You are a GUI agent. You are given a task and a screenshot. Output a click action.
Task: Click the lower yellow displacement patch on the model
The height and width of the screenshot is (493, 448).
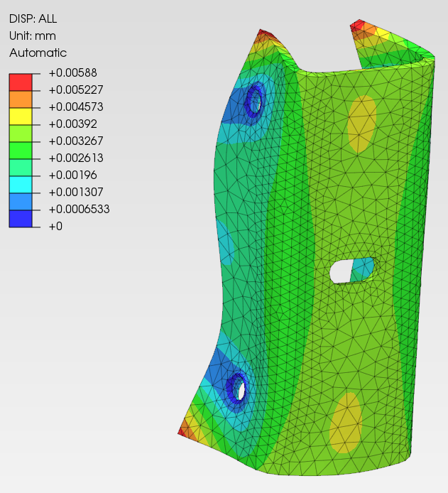point(346,423)
